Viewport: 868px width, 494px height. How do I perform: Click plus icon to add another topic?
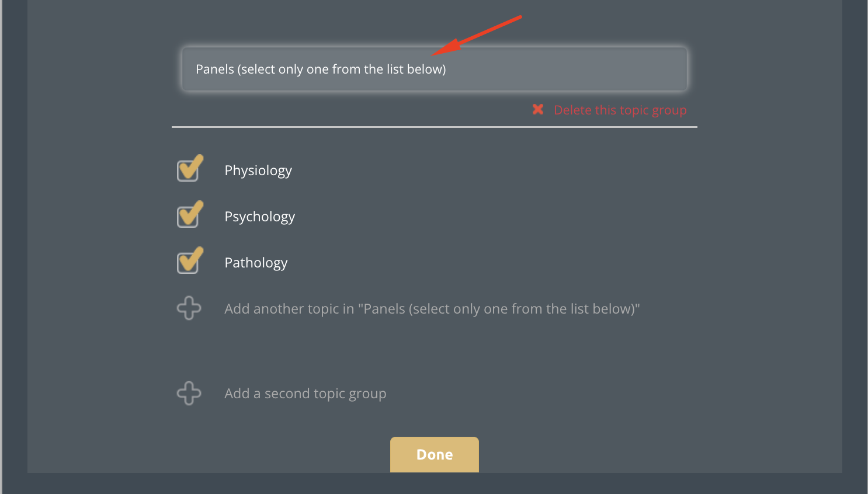point(189,308)
